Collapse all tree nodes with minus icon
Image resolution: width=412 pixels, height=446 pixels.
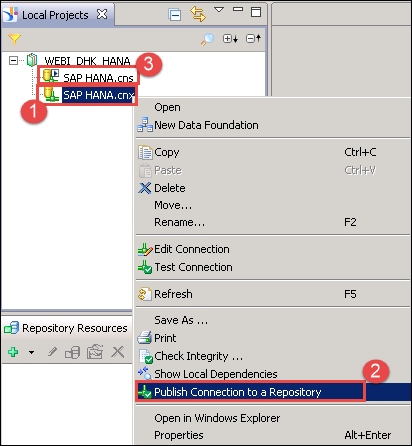pyautogui.click(x=253, y=39)
